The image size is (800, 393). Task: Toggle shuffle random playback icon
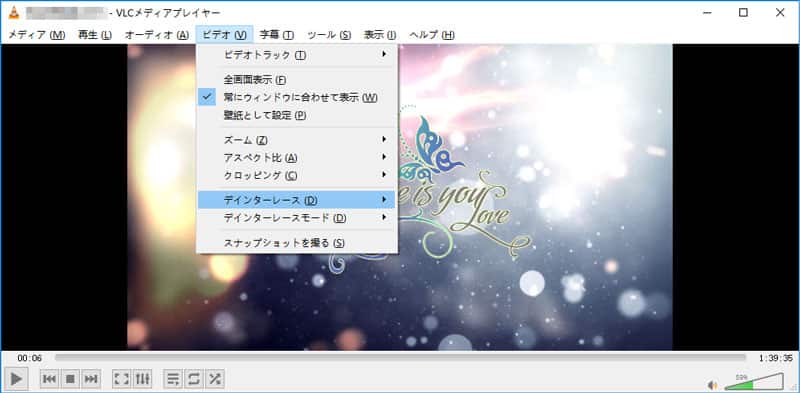215,379
